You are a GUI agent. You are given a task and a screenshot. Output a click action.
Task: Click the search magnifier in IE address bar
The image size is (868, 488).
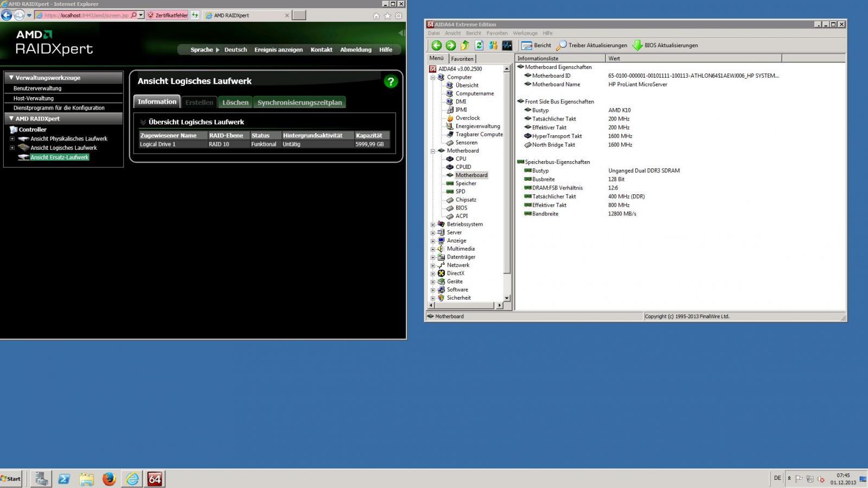(133, 15)
